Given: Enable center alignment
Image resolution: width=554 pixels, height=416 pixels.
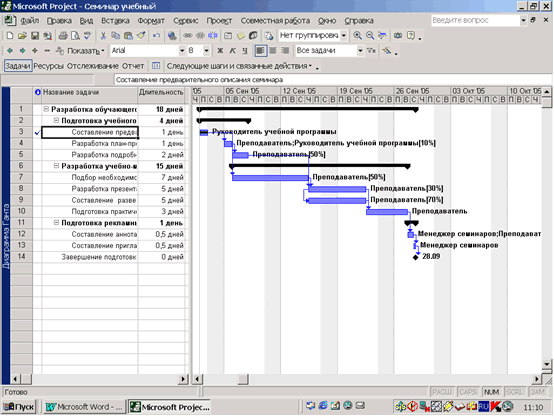Looking at the screenshot, I should coord(273,51).
